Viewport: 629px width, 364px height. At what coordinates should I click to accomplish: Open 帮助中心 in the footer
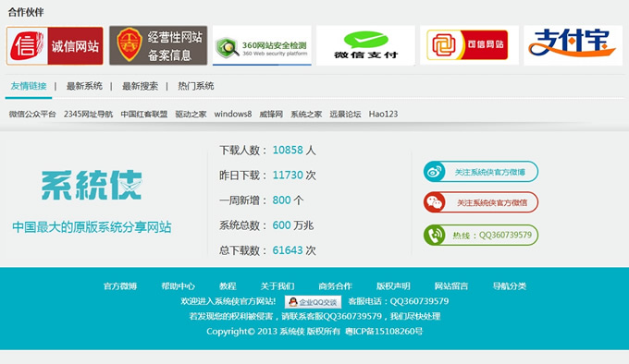coord(179,285)
